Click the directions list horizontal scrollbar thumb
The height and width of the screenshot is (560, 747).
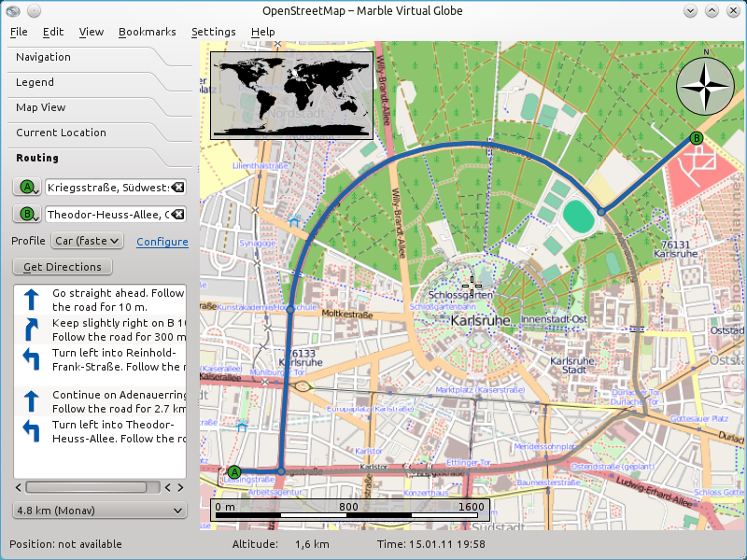coord(86,487)
